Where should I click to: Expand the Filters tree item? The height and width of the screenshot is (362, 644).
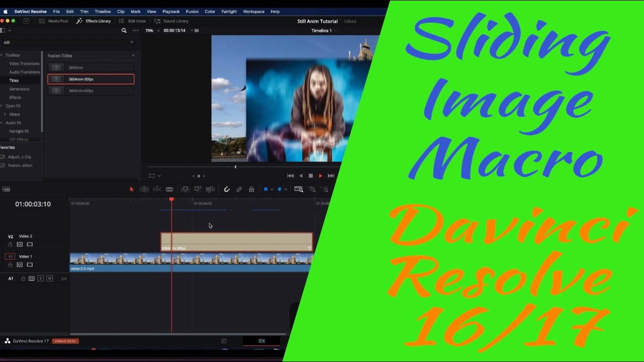click(x=5, y=114)
